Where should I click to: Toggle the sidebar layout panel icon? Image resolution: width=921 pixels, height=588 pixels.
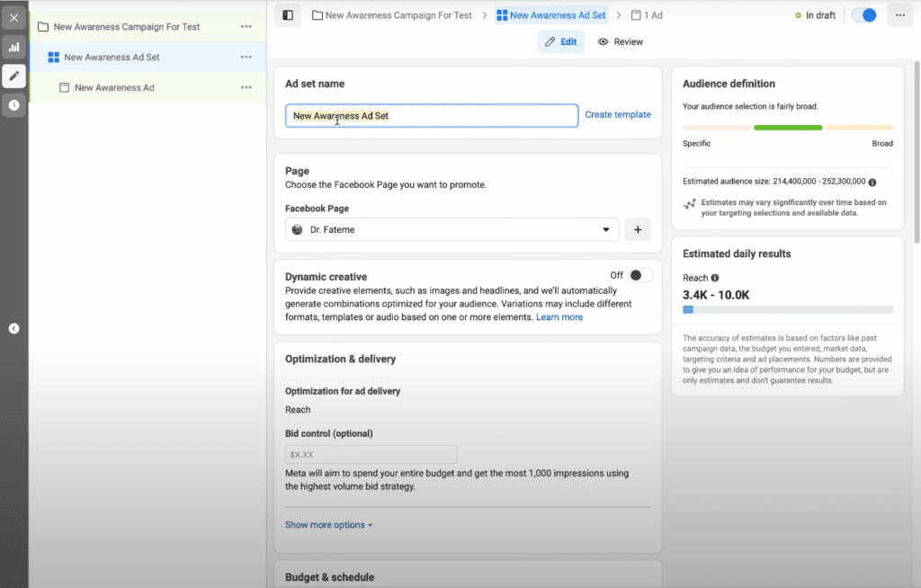[x=288, y=15]
